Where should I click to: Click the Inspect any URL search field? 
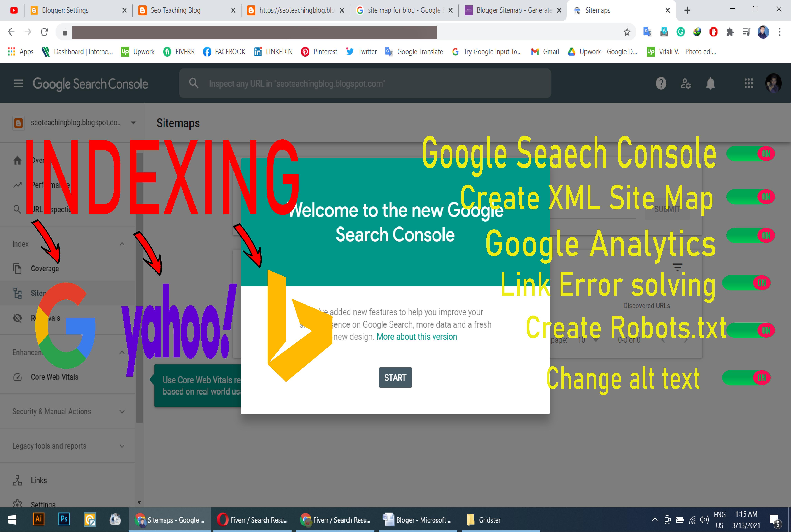(x=365, y=83)
